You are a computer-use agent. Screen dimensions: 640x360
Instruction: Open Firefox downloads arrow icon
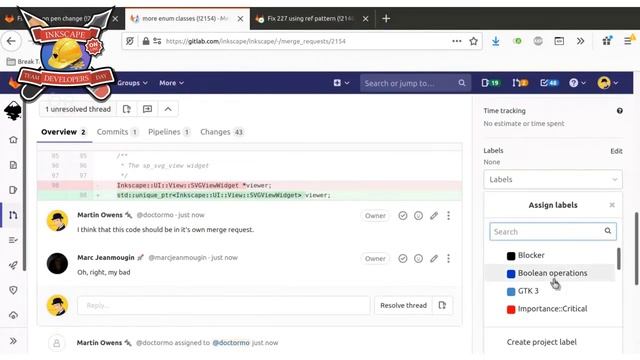coord(496,41)
